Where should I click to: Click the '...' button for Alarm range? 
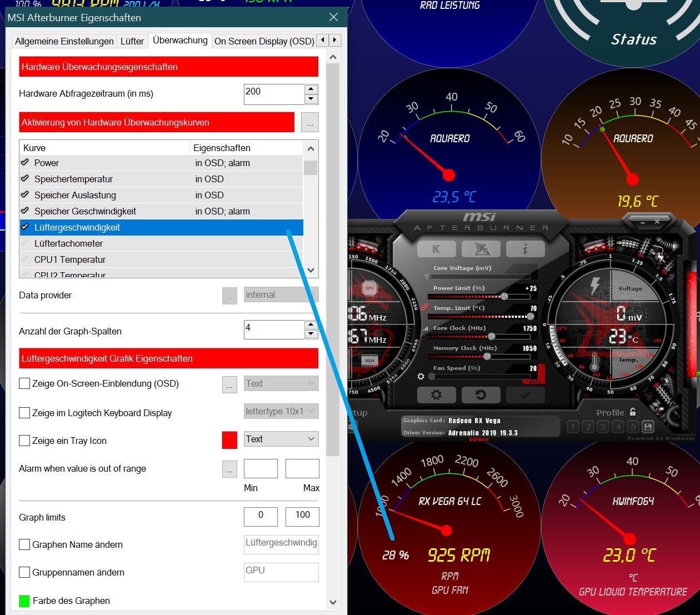[x=229, y=469]
